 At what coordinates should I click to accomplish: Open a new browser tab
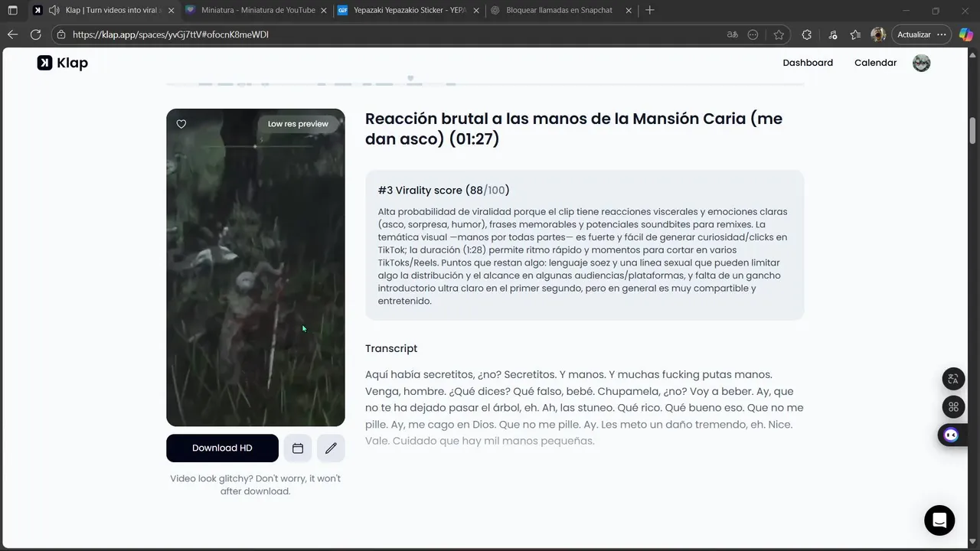(650, 10)
